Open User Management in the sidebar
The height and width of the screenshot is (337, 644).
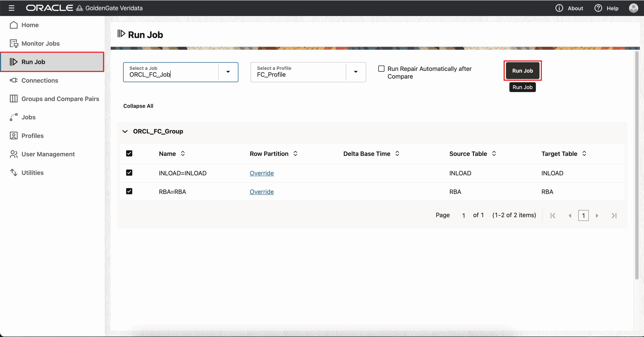coord(52,154)
